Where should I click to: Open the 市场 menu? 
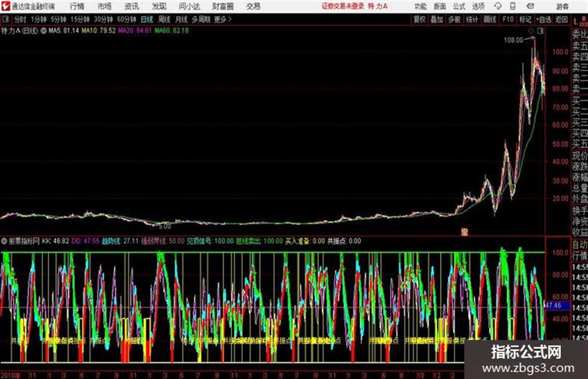(105, 6)
